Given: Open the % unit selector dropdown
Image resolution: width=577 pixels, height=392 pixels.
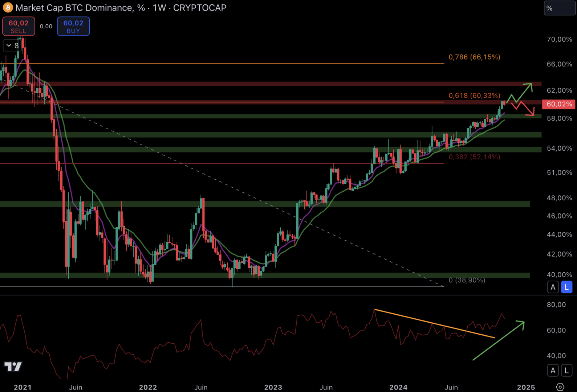Looking at the screenshot, I should click(559, 8).
